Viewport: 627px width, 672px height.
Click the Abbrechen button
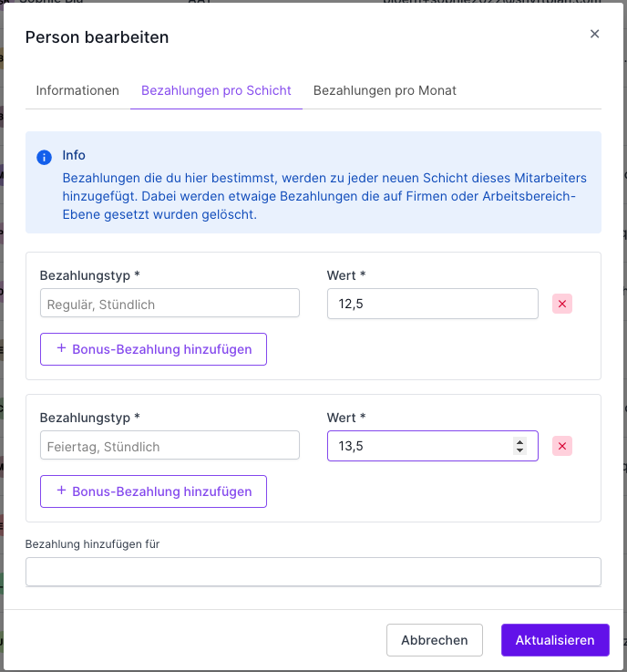coord(435,640)
